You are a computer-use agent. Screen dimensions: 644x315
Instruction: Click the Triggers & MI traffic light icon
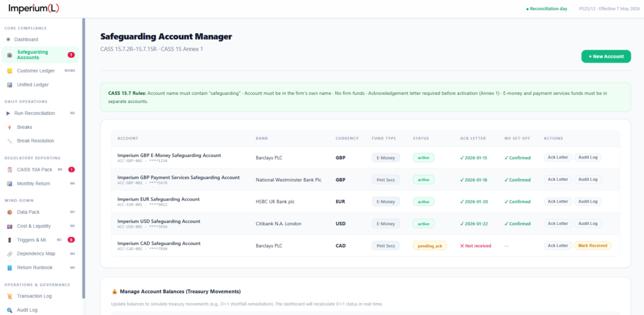coord(9,240)
